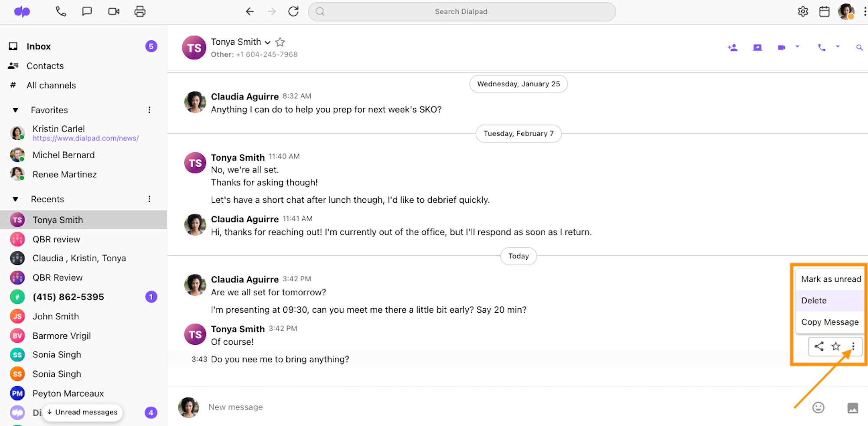
Task: Go forward with the right arrow
Action: point(272,12)
